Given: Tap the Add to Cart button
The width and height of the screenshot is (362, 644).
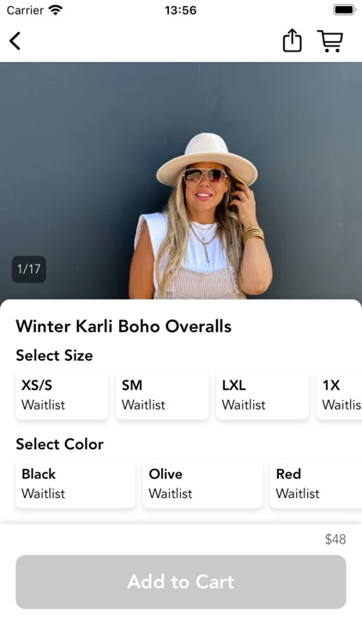Looking at the screenshot, I should [x=181, y=581].
